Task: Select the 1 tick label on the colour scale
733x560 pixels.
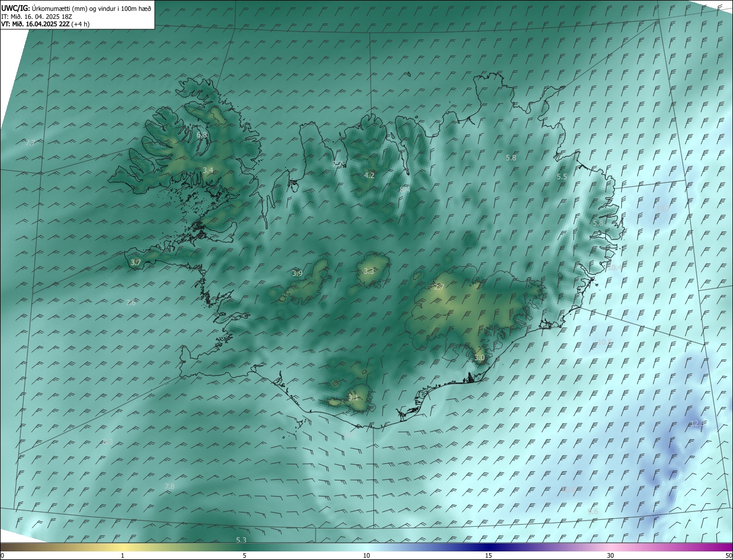Action: point(123,555)
